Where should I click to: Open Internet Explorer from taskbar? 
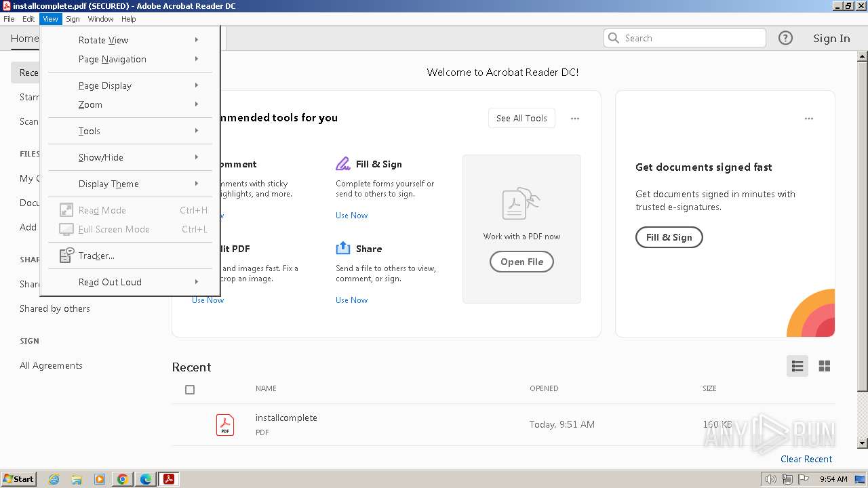[x=54, y=479]
